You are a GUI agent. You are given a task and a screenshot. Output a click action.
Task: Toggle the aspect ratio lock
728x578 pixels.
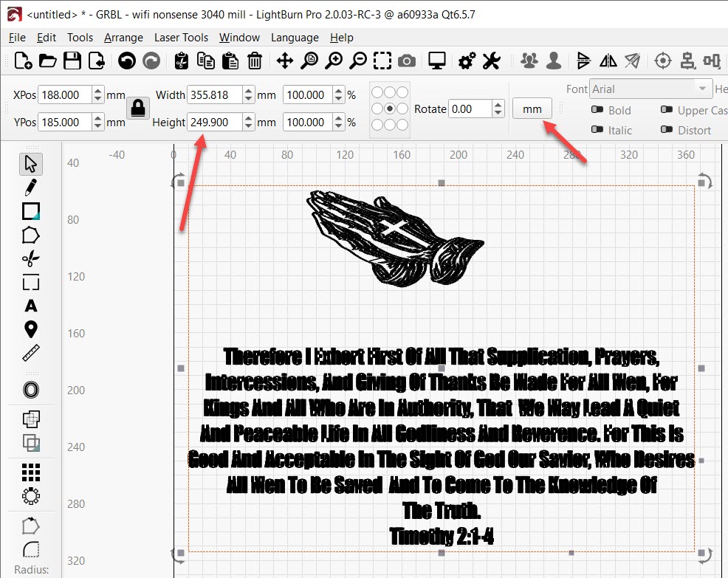(x=138, y=109)
